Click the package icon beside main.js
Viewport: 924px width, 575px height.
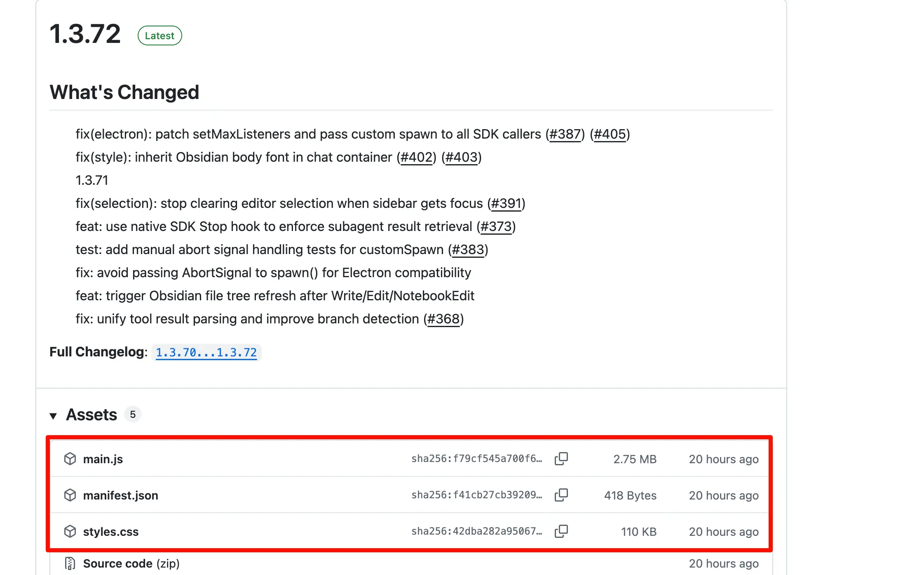pos(70,459)
